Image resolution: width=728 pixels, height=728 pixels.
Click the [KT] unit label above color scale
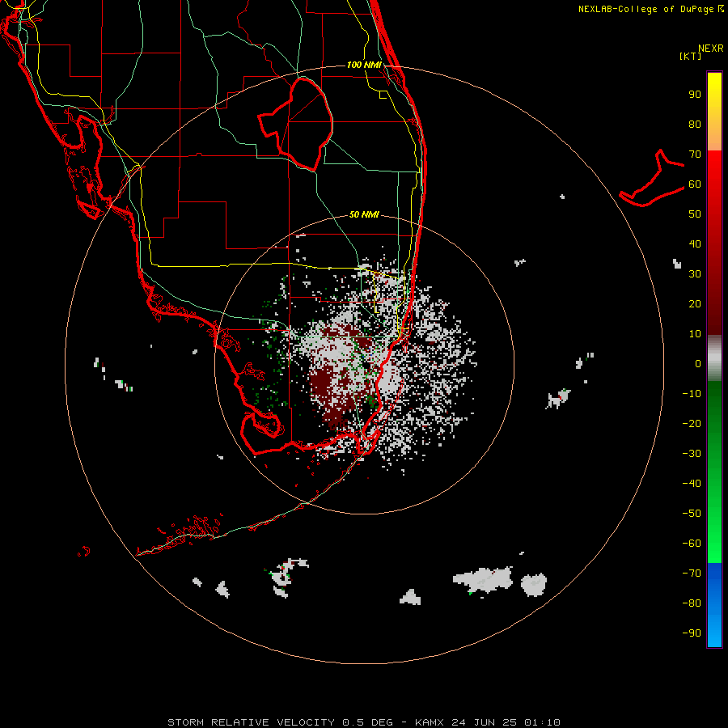click(691, 56)
